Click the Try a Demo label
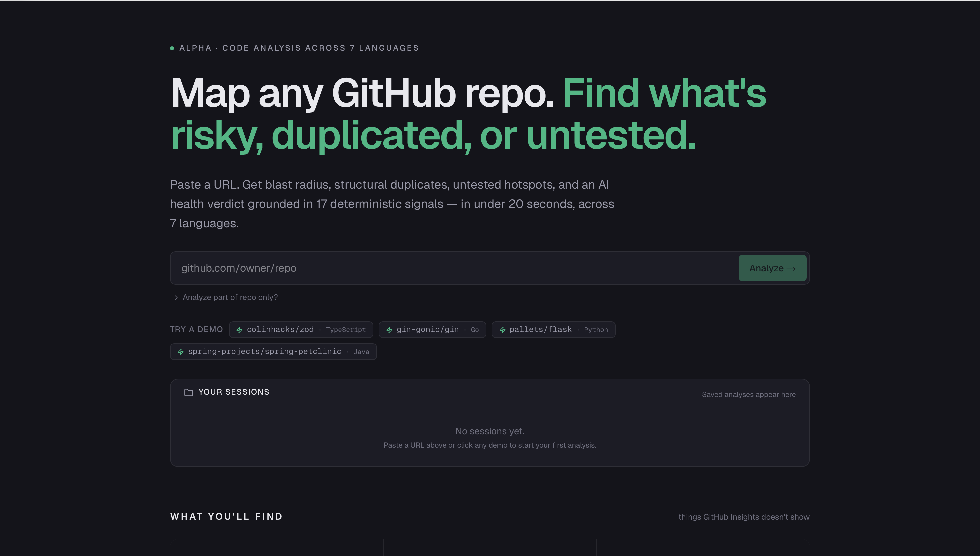The image size is (980, 556). (196, 330)
